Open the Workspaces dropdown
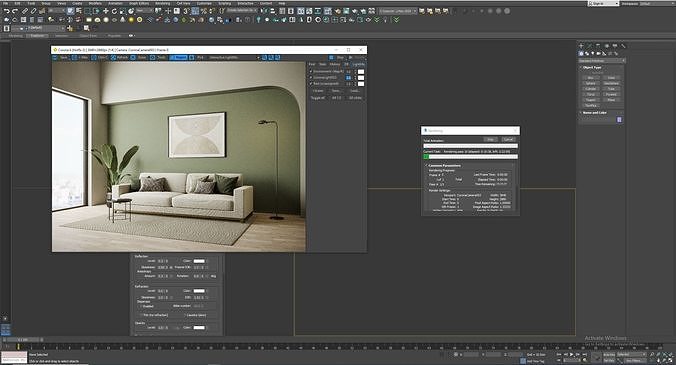 [657, 3]
